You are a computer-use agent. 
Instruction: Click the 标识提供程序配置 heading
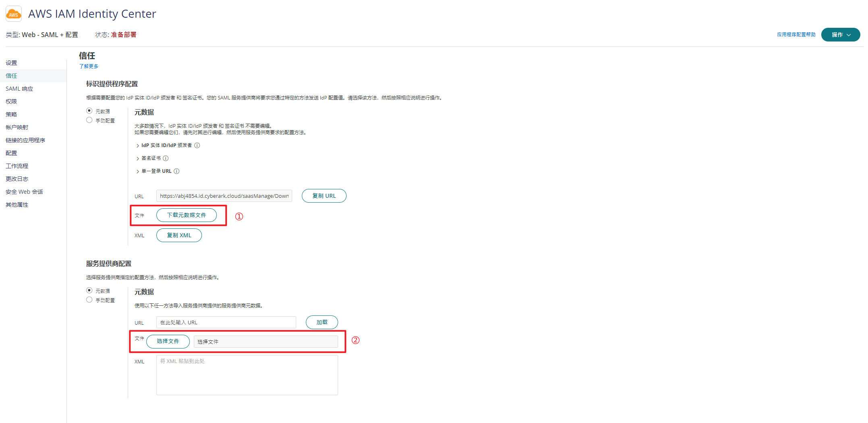pyautogui.click(x=112, y=84)
